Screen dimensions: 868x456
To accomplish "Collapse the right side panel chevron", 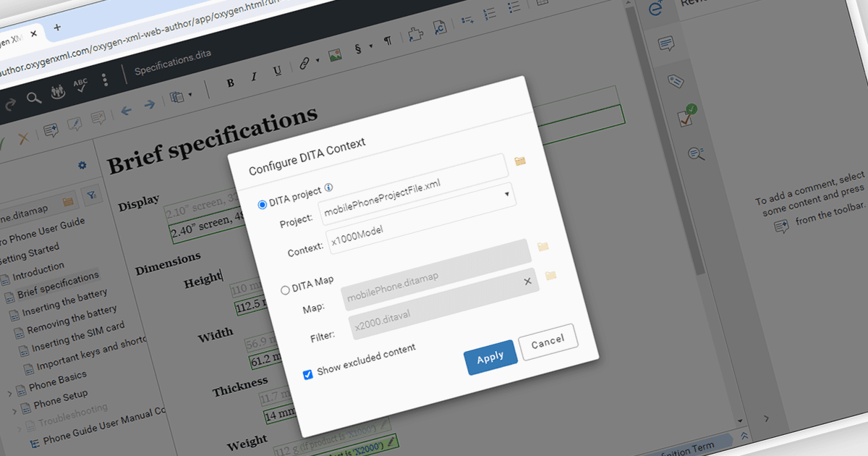I will click(x=767, y=418).
